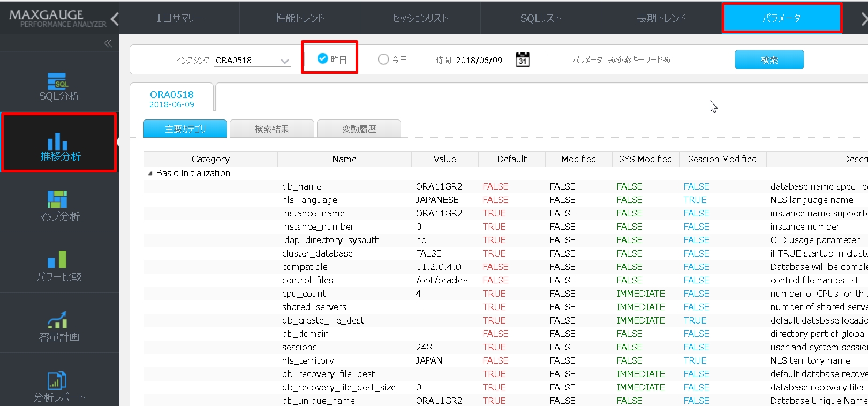The width and height of the screenshot is (868, 406).
Task: Select the db_unique_name parameter name
Action: coord(319,401)
